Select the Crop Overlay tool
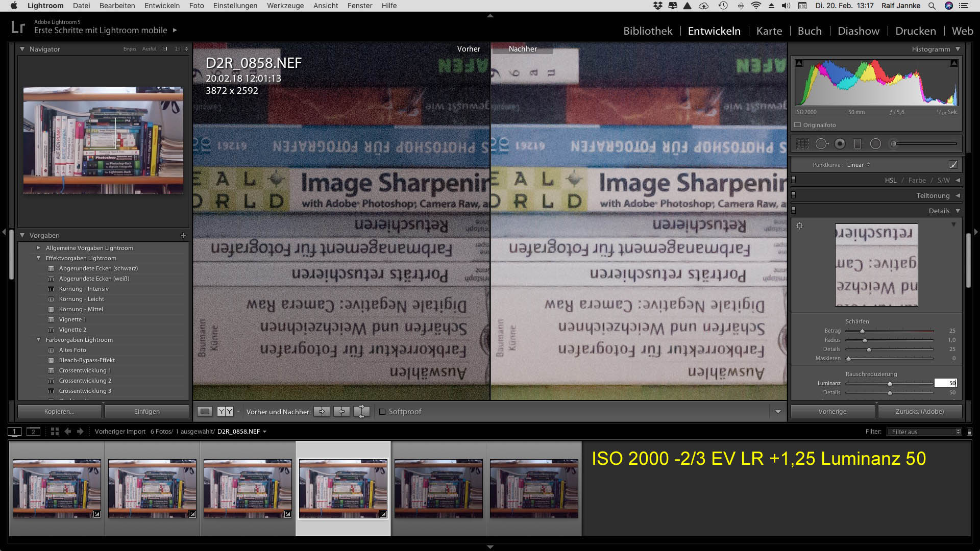 tap(802, 144)
